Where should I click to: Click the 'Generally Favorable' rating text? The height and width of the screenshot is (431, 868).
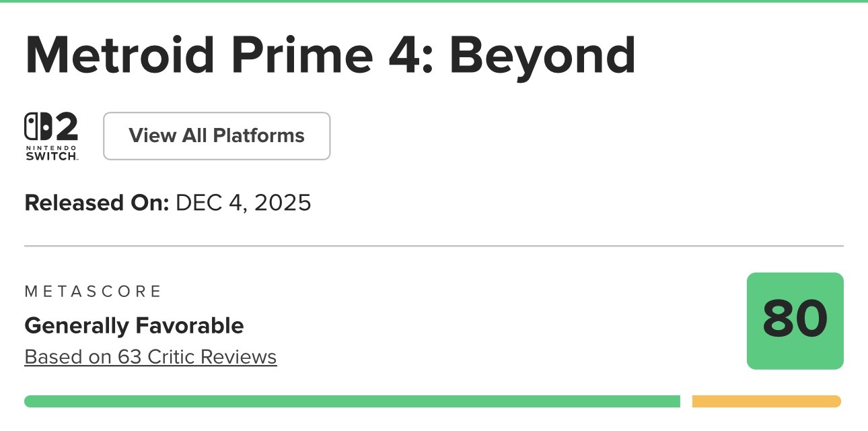point(134,326)
